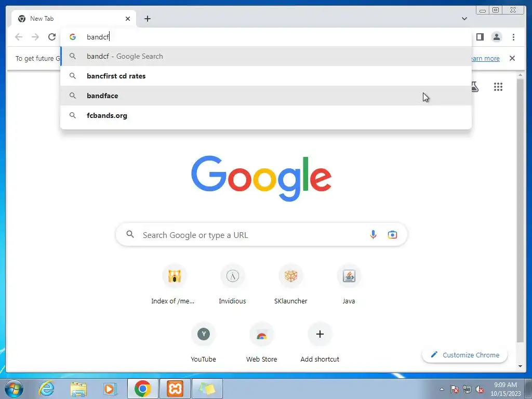Launch Internet Explorer from taskbar
Screen dimensions: 532x399
pos(46,389)
